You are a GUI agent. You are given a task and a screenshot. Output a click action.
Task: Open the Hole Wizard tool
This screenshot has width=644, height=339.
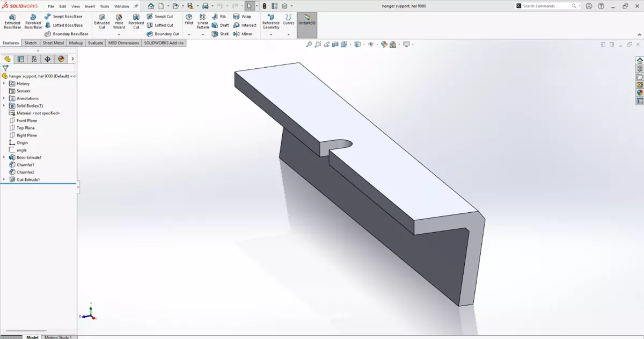(x=119, y=23)
